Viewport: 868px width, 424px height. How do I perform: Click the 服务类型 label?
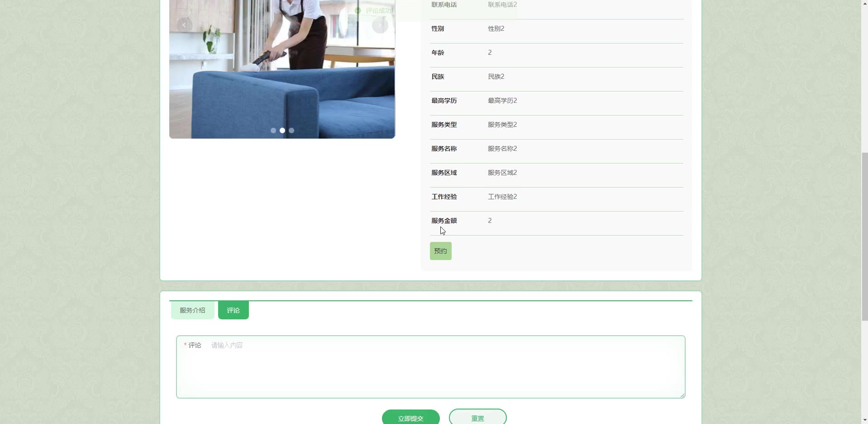[444, 125]
